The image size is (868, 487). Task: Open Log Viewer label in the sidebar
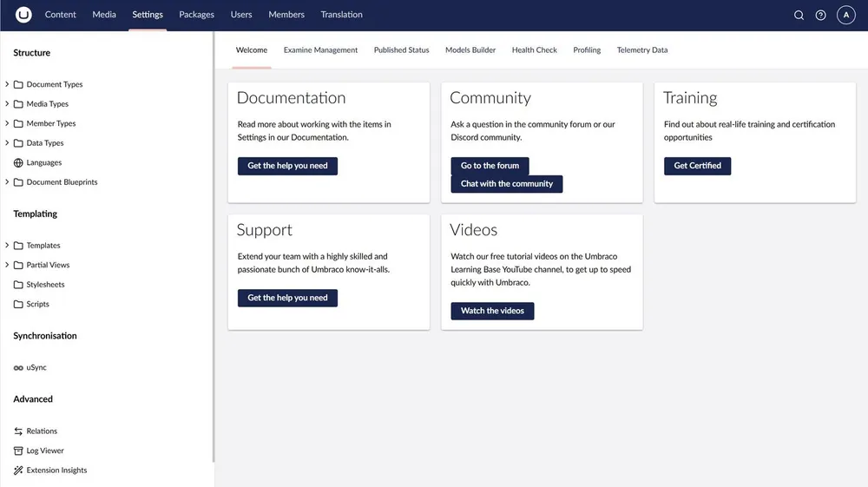click(45, 451)
